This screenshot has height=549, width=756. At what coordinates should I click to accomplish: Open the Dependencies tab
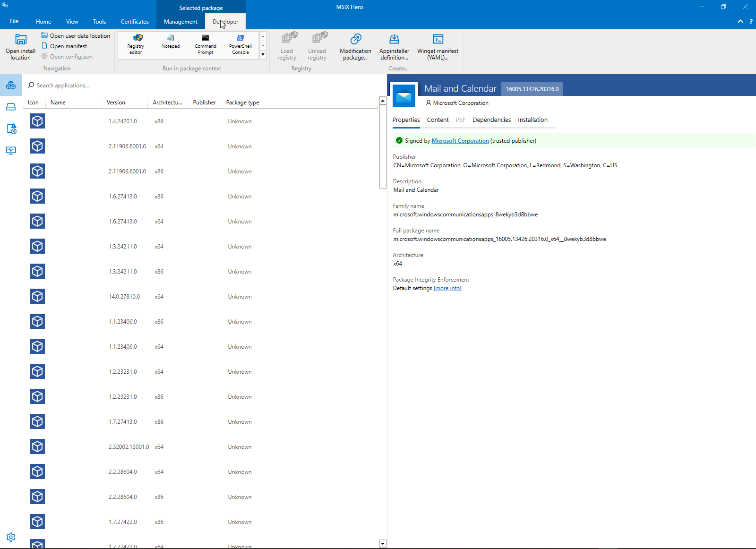click(492, 120)
